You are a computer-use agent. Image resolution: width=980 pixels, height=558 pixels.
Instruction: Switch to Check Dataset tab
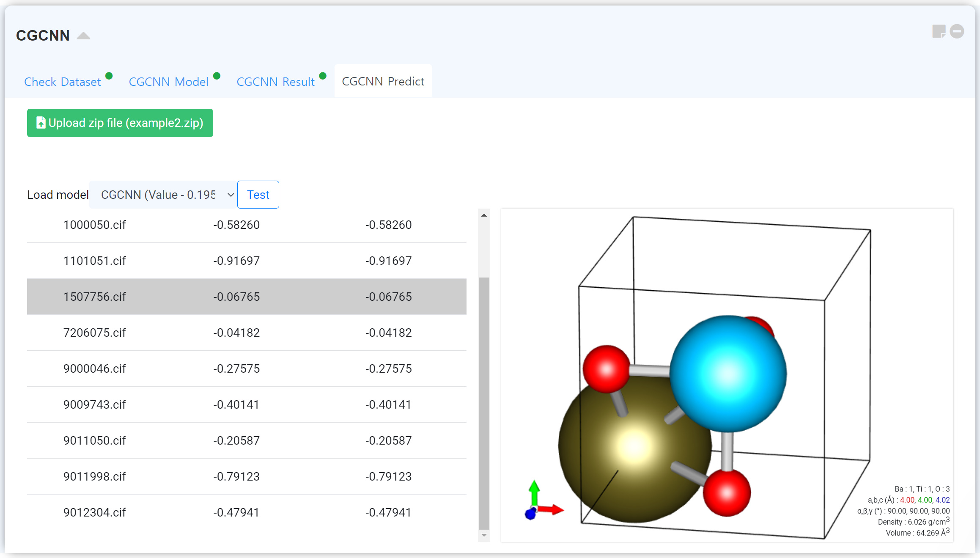point(63,82)
